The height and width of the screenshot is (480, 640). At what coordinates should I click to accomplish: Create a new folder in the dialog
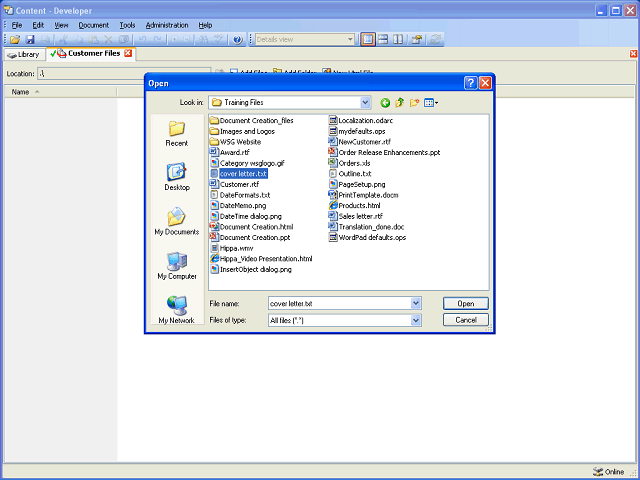click(x=414, y=102)
